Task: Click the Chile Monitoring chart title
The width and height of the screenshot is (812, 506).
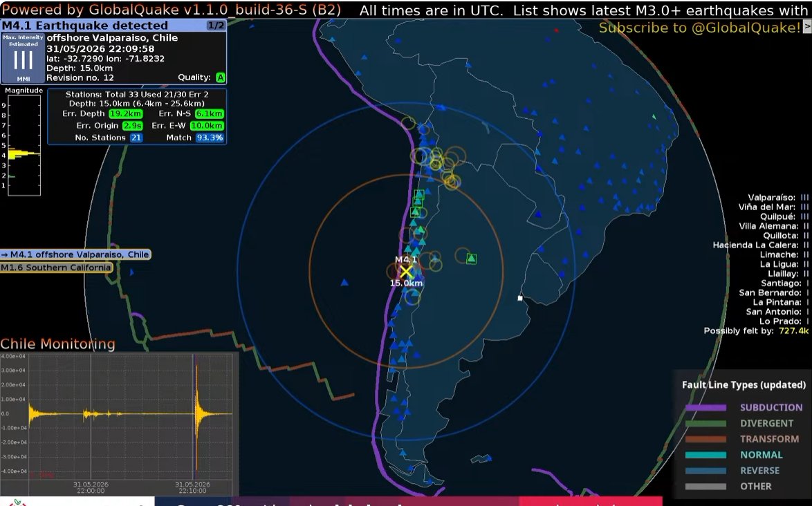Action: 57,344
